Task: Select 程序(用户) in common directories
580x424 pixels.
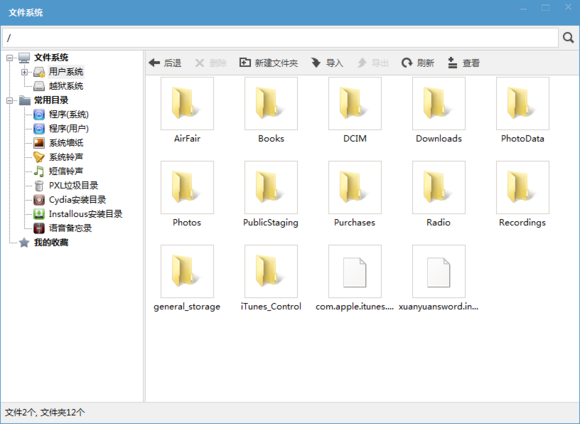Action: (69, 129)
